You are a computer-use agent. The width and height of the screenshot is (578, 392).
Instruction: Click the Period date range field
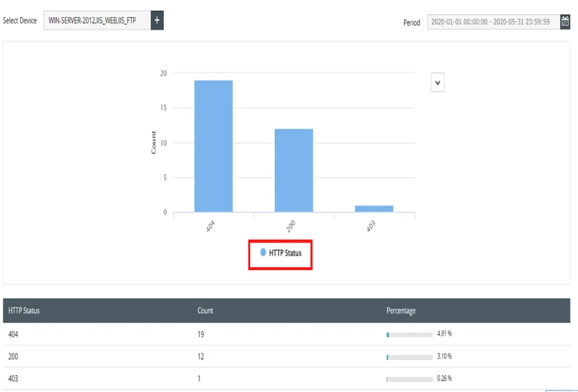pos(493,22)
